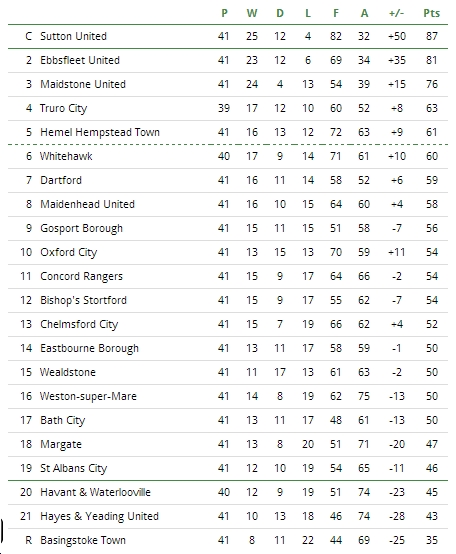The width and height of the screenshot is (456, 554).
Task: Click the F goals-for column header
Action: pyautogui.click(x=336, y=13)
